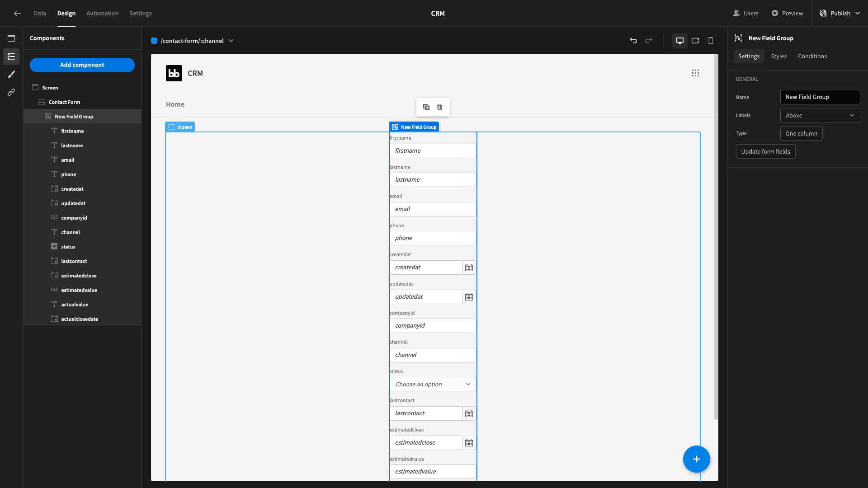Open the Theme paintbrush icon in sidebar
The height and width of the screenshot is (488, 868).
pos(11,74)
